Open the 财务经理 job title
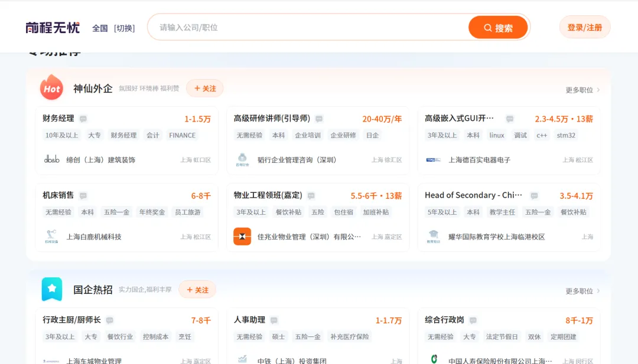The image size is (638, 364). tap(58, 118)
